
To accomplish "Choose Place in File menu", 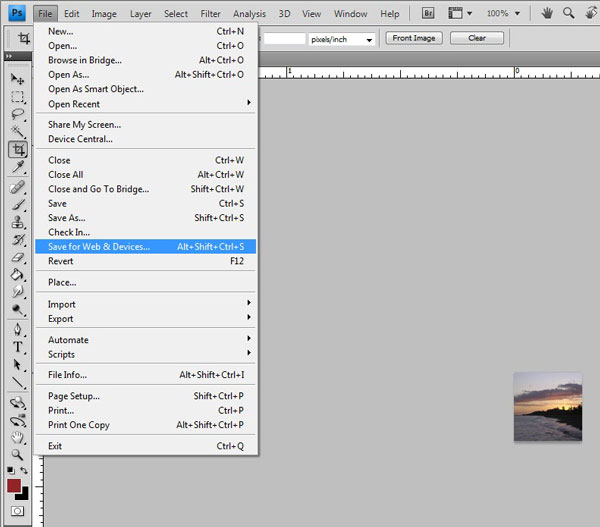I will 145,282.
